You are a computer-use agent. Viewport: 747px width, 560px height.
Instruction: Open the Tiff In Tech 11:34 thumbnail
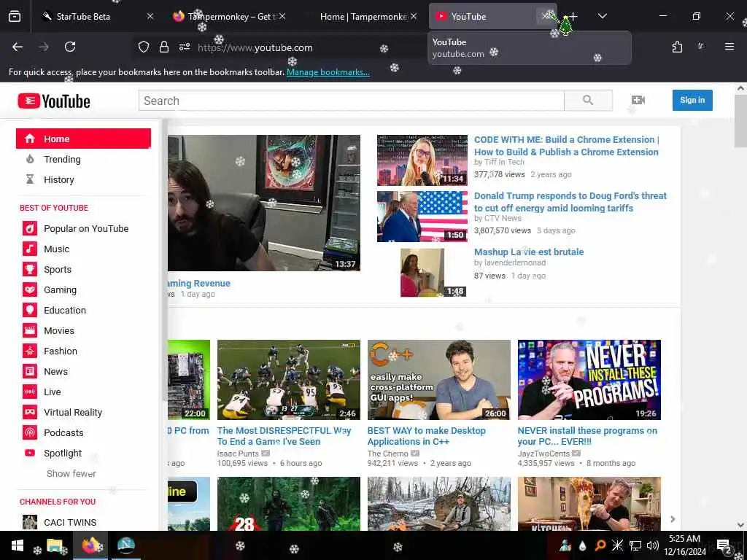422,160
